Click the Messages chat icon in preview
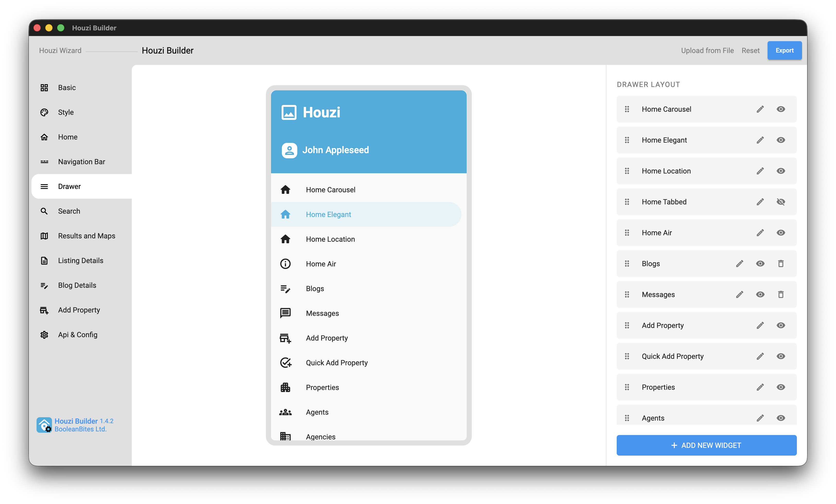This screenshot has height=504, width=836. (285, 313)
